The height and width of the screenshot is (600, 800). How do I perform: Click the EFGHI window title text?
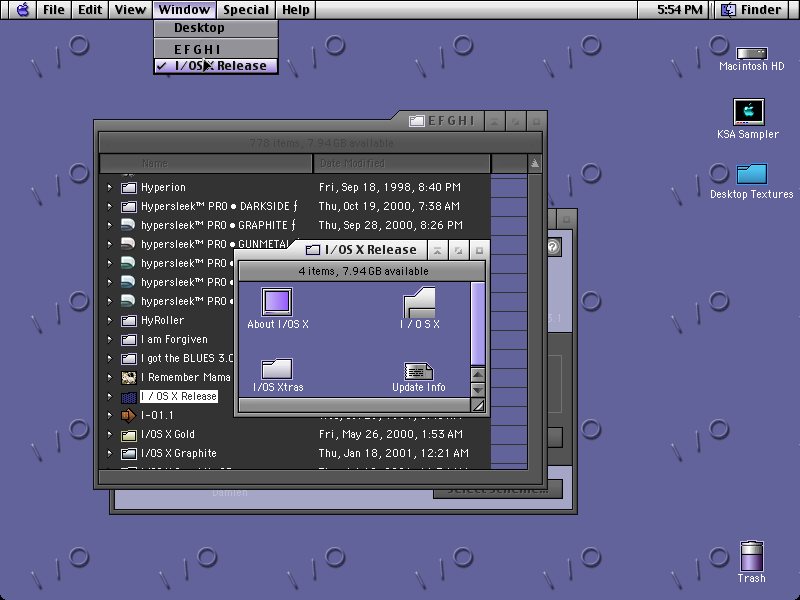(452, 121)
